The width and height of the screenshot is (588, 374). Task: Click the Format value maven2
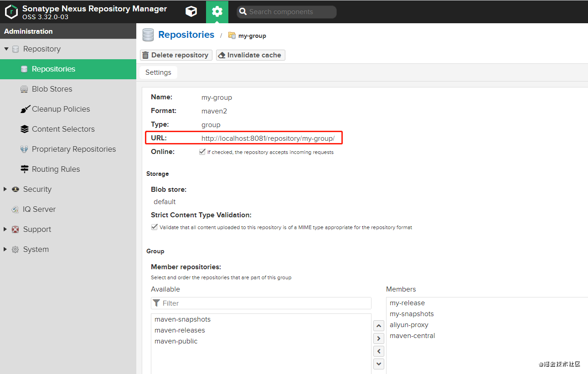pos(214,111)
